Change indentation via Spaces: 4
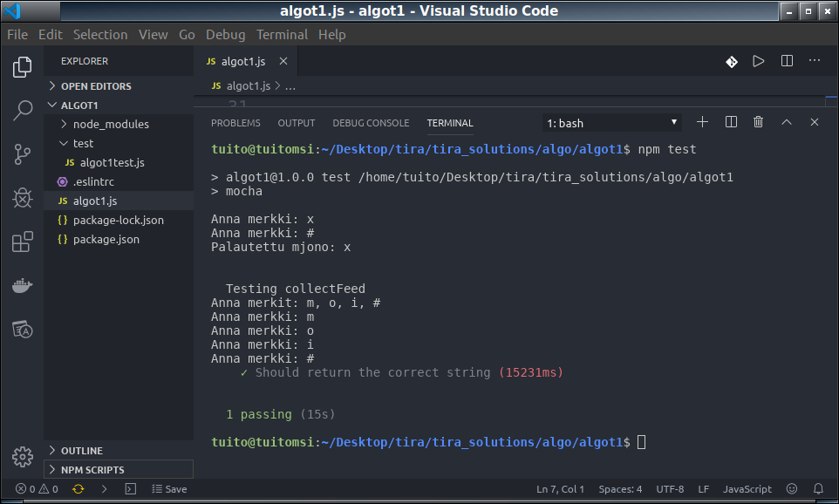This screenshot has height=504, width=839. tap(620, 489)
